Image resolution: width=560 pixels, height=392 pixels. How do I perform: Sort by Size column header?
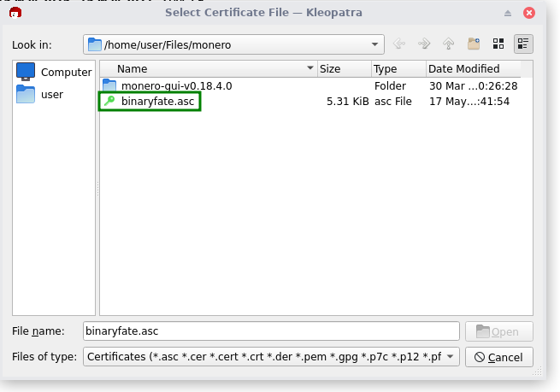coord(345,69)
